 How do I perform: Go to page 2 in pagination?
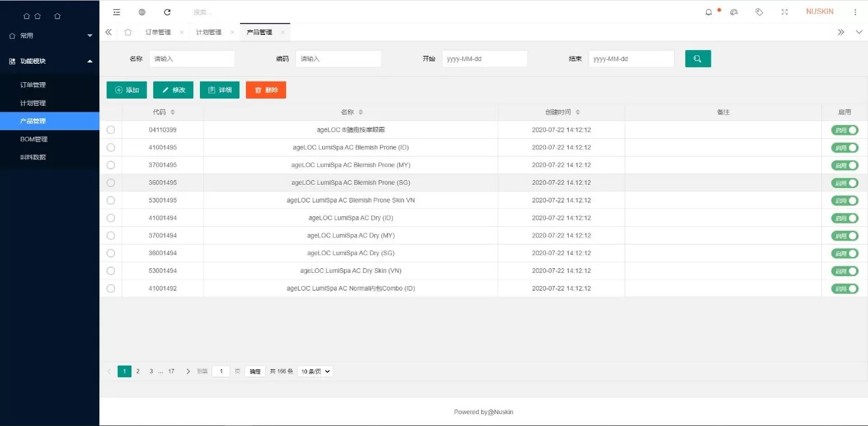138,371
